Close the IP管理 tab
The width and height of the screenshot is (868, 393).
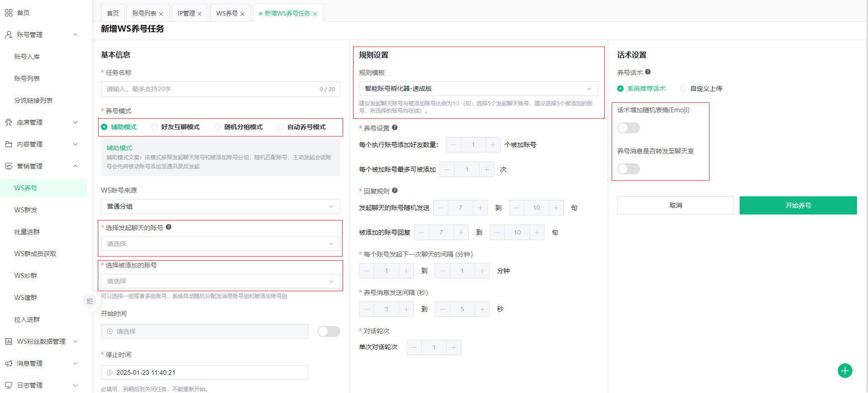click(200, 14)
